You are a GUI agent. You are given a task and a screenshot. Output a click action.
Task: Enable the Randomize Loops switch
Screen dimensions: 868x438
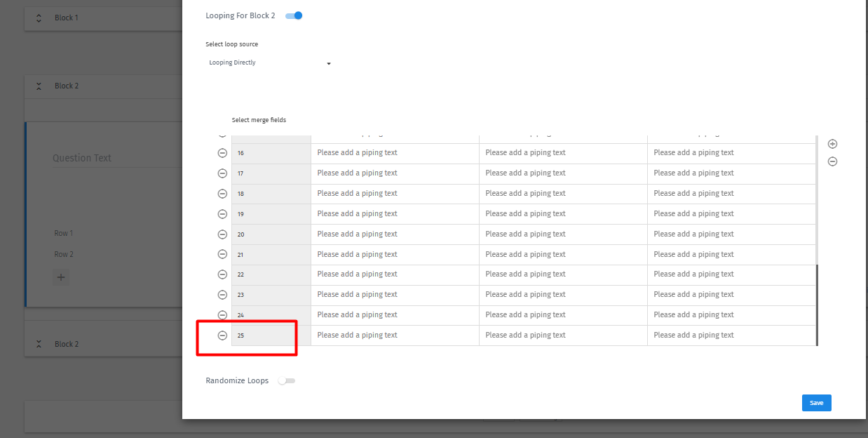point(286,380)
